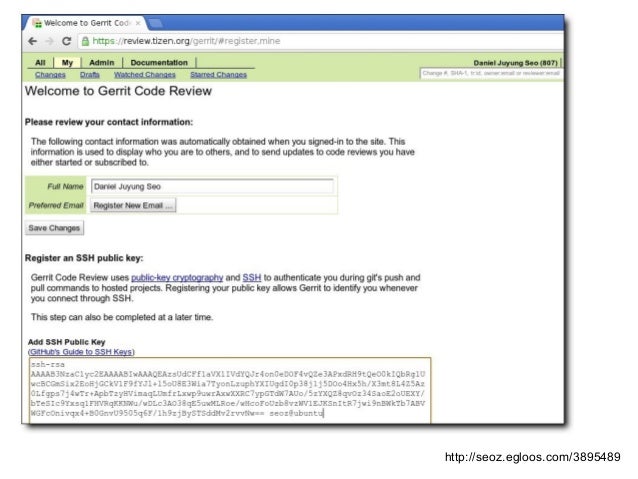The height and width of the screenshot is (479, 638).
Task: Click the 'Add SSH Public Key' label
Action: click(x=66, y=342)
